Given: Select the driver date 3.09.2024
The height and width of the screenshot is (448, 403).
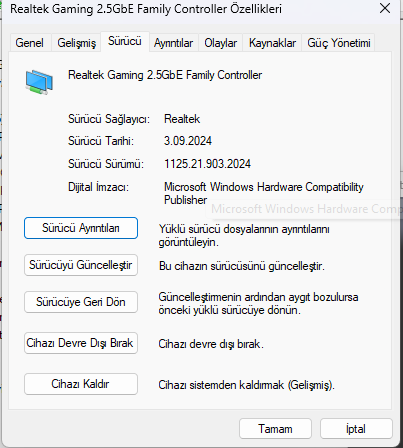Looking at the screenshot, I should point(188,141).
